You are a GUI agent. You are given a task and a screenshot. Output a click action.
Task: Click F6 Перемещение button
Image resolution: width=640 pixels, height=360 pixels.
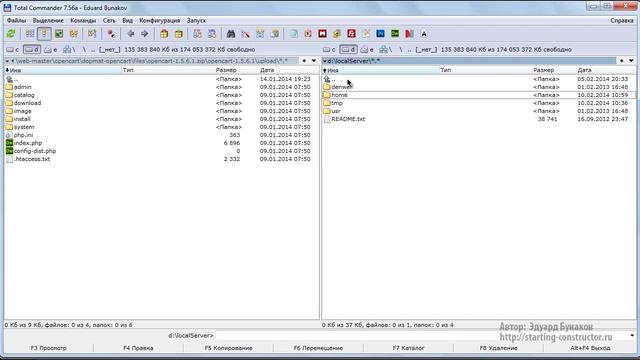(318, 348)
